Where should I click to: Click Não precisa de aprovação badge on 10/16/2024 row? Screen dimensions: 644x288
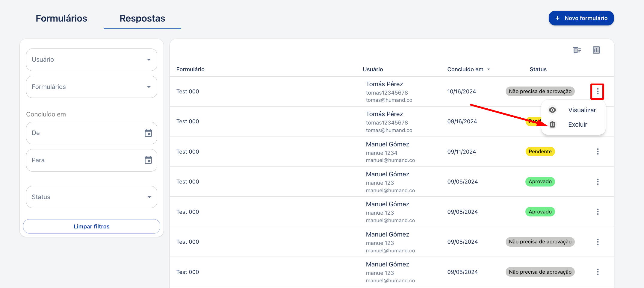tap(540, 91)
